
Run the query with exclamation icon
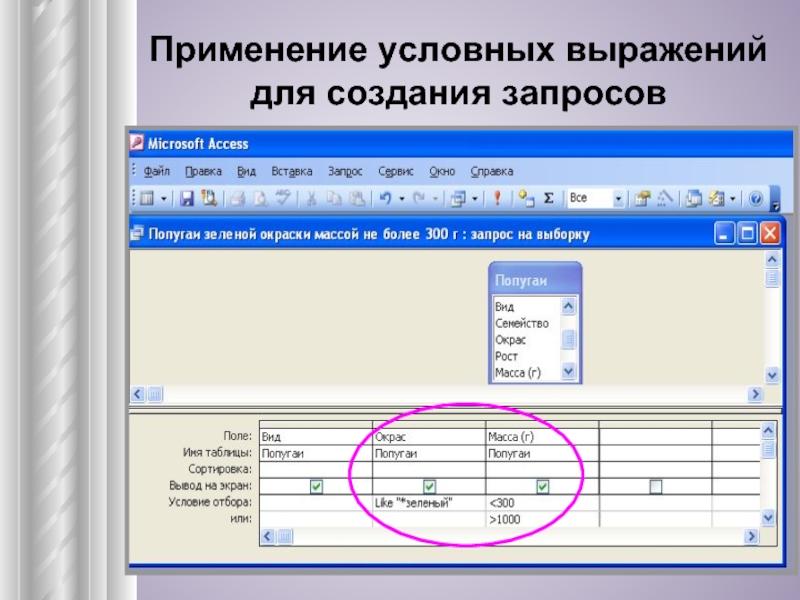pos(495,199)
